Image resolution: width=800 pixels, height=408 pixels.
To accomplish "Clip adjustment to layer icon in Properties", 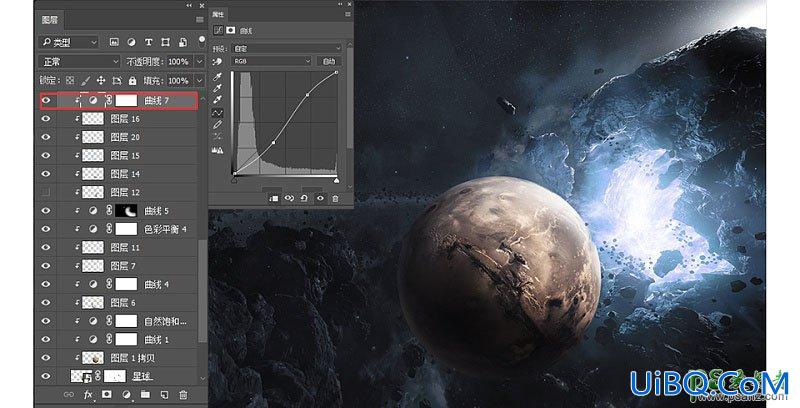I will 273,198.
